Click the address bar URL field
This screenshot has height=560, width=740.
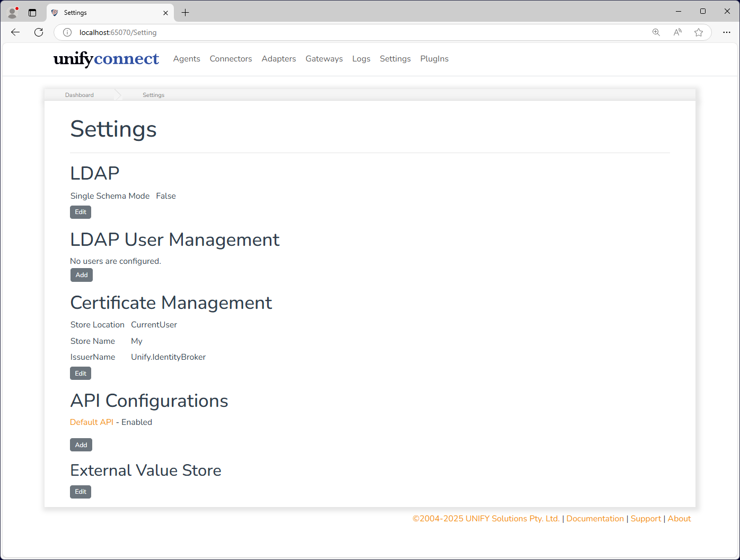(x=360, y=32)
